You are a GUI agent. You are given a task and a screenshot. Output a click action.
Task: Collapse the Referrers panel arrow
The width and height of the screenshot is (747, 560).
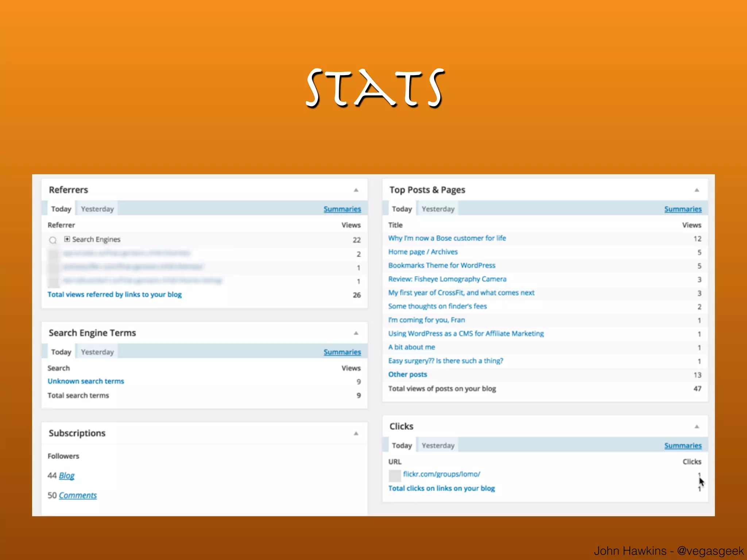(356, 190)
